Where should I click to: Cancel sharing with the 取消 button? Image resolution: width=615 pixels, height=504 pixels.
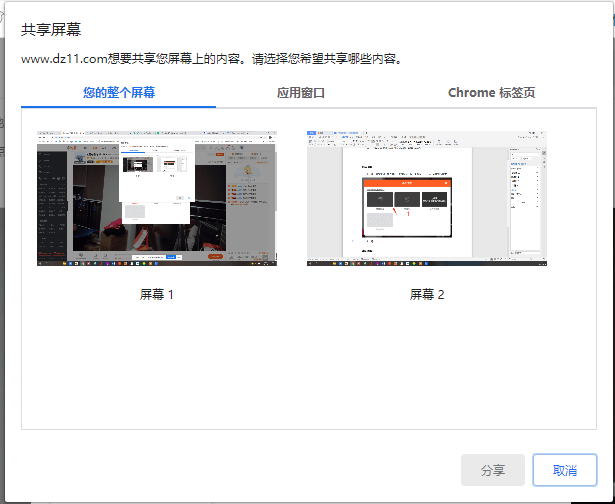(564, 470)
